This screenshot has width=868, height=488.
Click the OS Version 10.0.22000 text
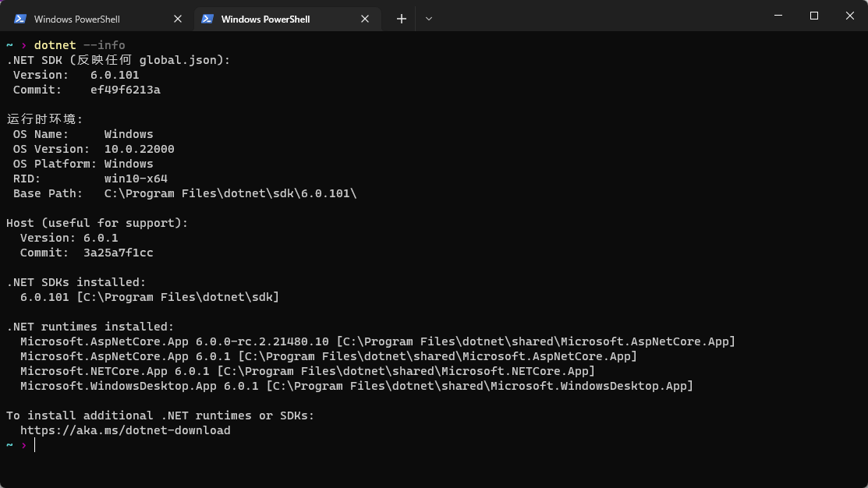[139, 148]
